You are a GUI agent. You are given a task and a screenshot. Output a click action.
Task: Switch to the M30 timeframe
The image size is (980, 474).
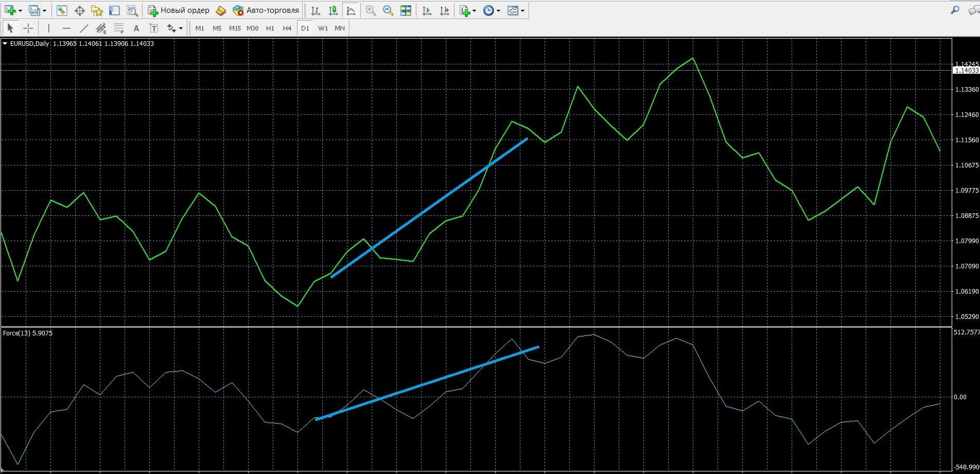[x=252, y=28]
